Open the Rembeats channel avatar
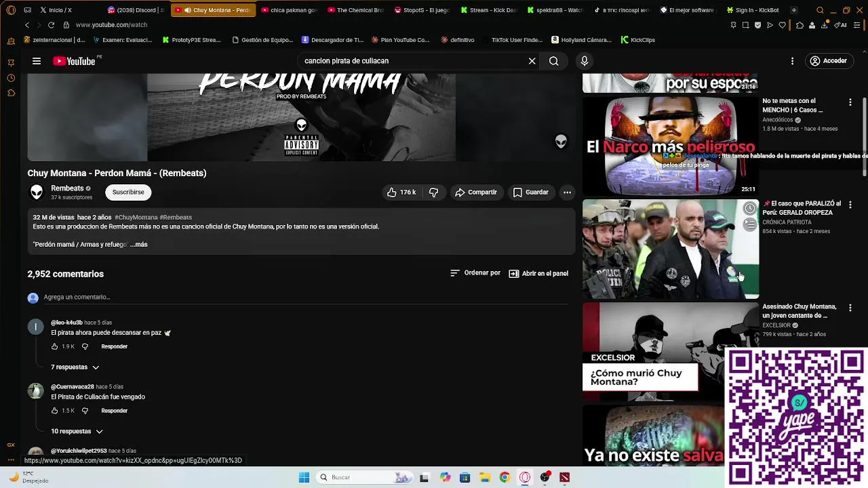This screenshot has width=868, height=488. tap(37, 192)
